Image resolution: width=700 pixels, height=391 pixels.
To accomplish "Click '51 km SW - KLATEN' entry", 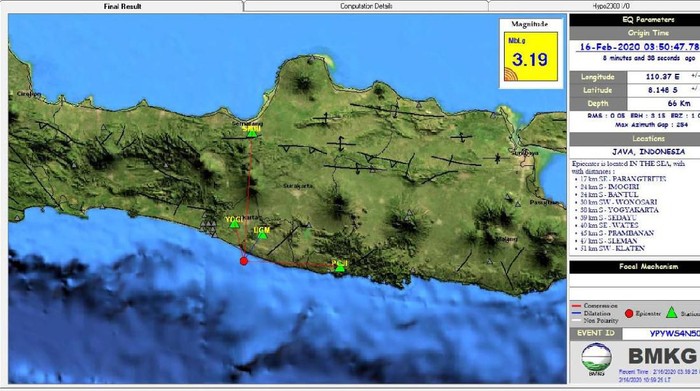I will tap(612, 249).
